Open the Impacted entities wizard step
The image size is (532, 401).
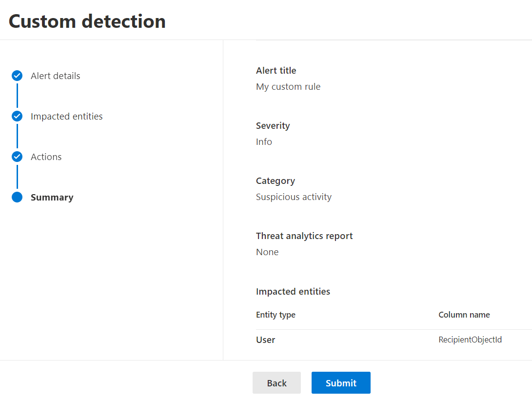(x=66, y=116)
